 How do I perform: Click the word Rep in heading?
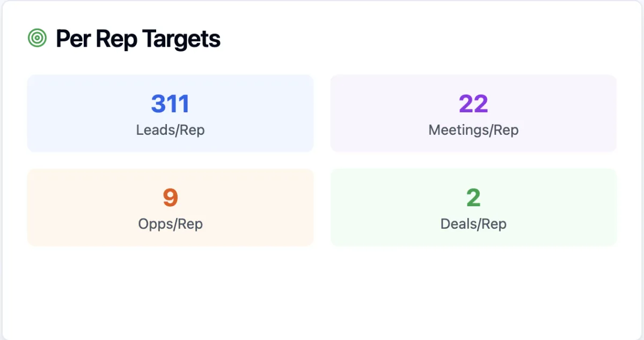(x=115, y=40)
